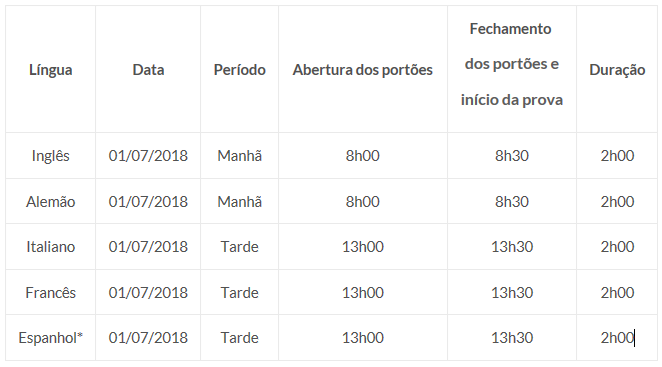Select the Tarde cell in Italiano row
The width and height of the screenshot is (662, 367).
click(239, 247)
